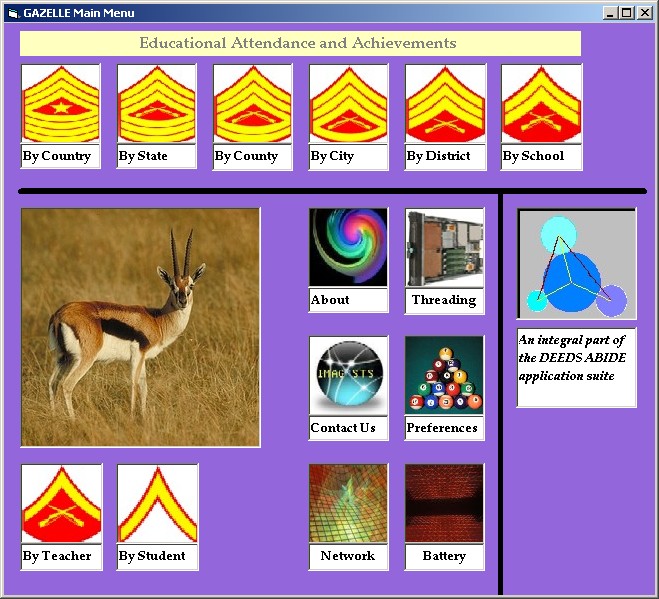Close the GAZELLE Main Menu window
The width and height of the screenshot is (659, 599).
click(x=645, y=13)
